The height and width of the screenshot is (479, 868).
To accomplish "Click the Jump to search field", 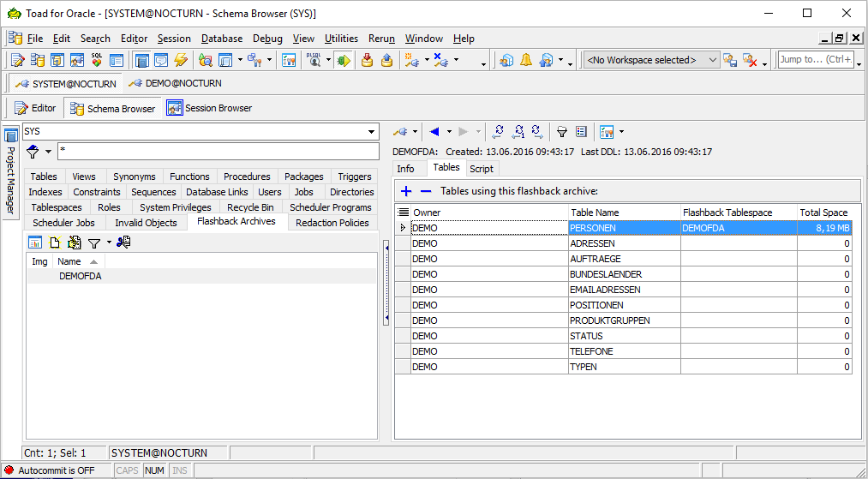I will pos(816,59).
